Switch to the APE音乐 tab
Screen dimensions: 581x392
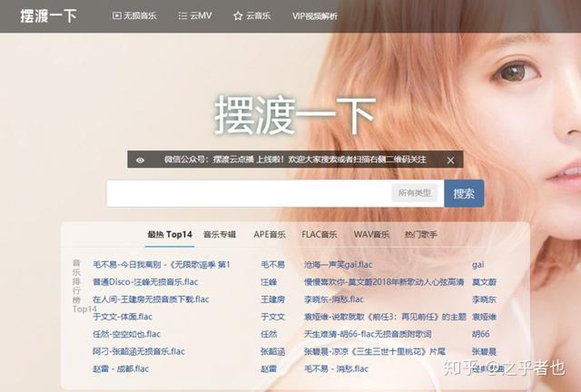270,235
